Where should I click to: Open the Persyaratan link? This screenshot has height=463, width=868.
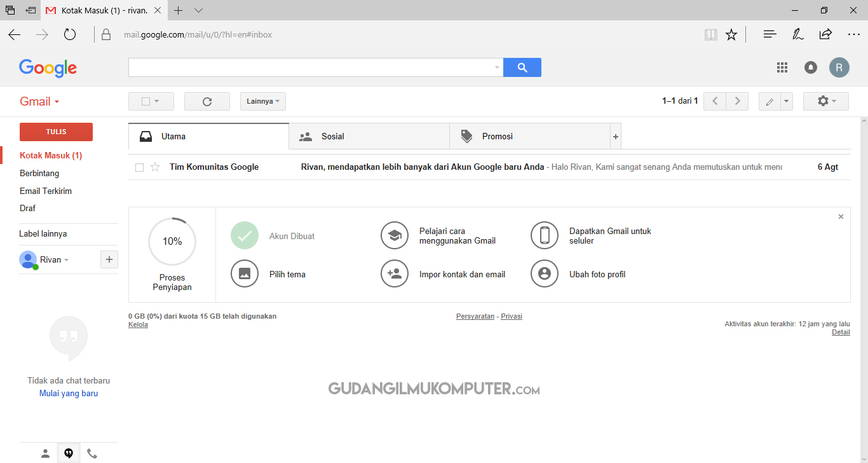pyautogui.click(x=475, y=316)
